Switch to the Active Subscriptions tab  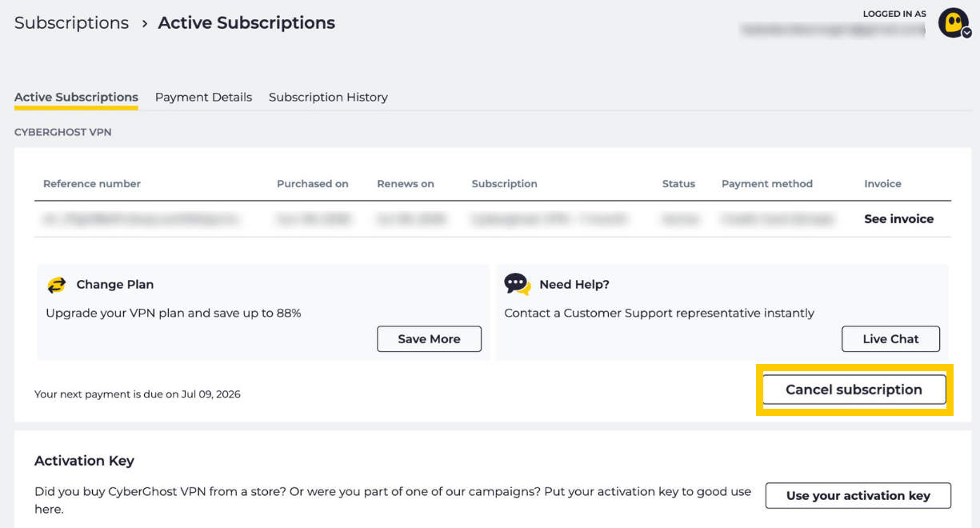tap(76, 97)
